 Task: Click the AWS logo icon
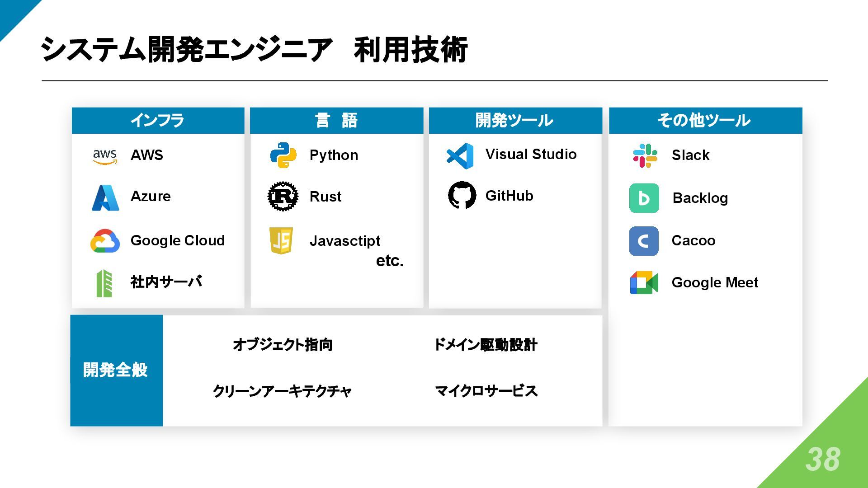point(105,156)
